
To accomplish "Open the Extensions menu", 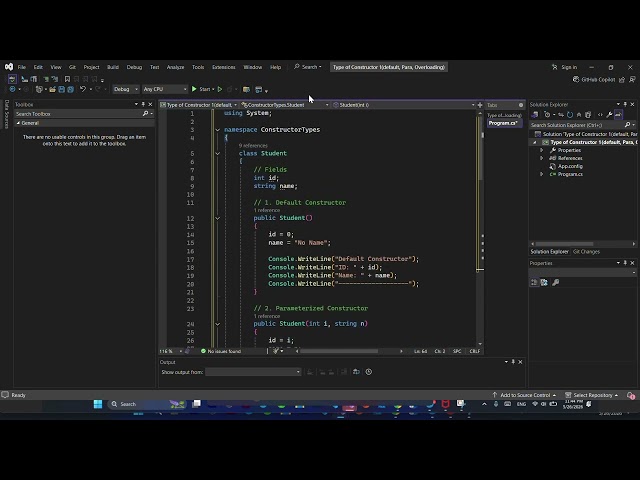I will click(224, 67).
